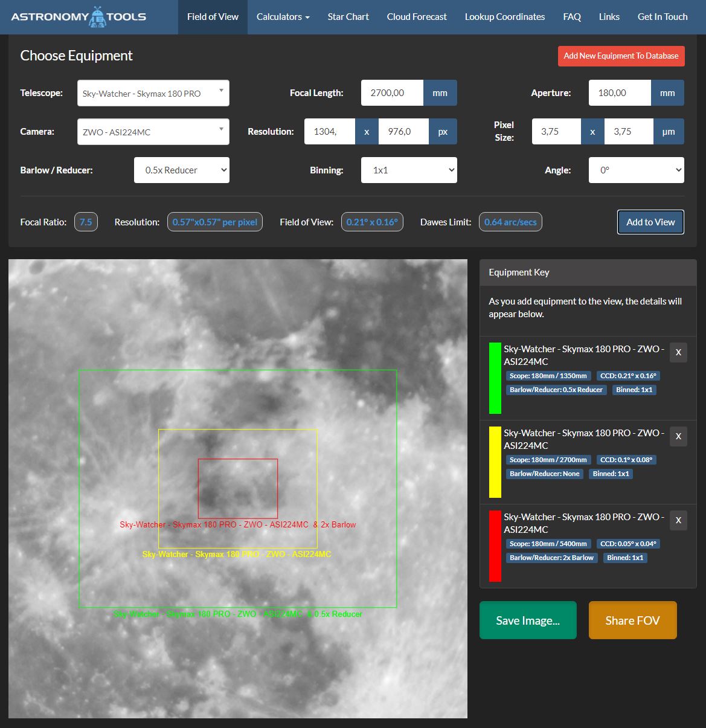The image size is (706, 728).
Task: Open the Camera selection dropdown
Action: (x=153, y=132)
